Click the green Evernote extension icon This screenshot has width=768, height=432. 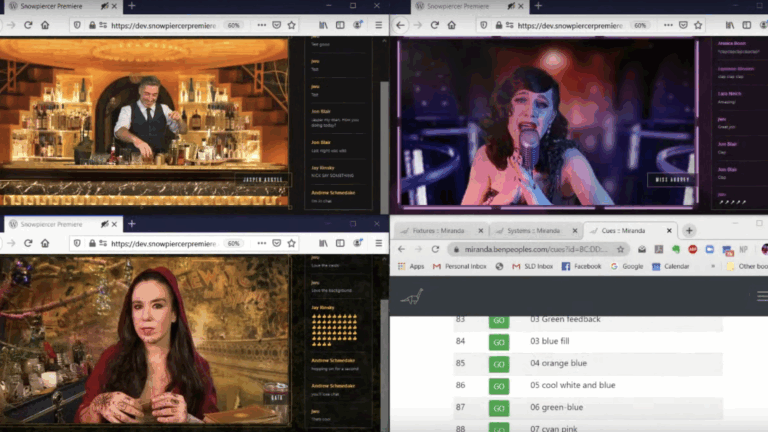676,249
